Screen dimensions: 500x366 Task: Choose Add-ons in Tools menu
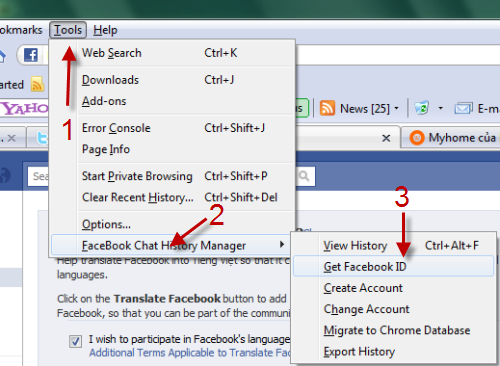[x=172, y=101]
